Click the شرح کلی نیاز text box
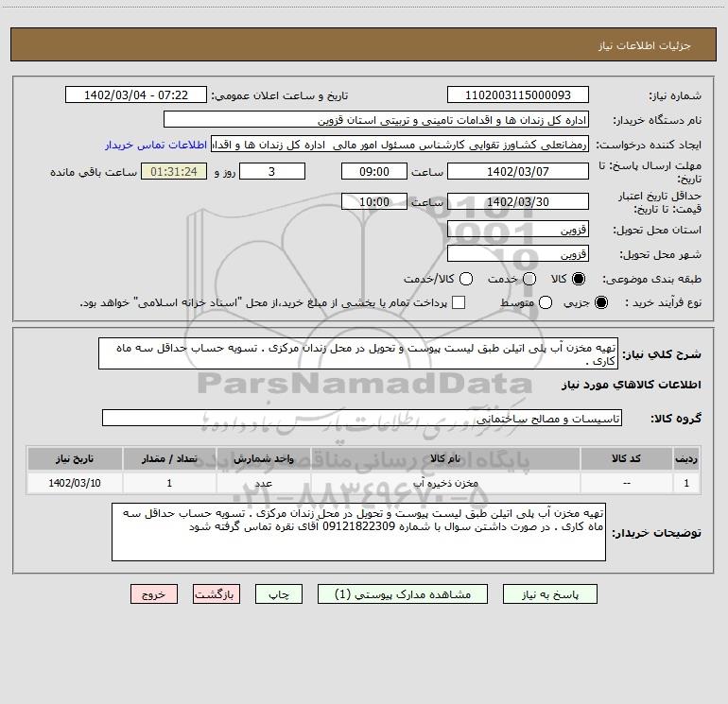The width and height of the screenshot is (728, 704). (x=358, y=353)
